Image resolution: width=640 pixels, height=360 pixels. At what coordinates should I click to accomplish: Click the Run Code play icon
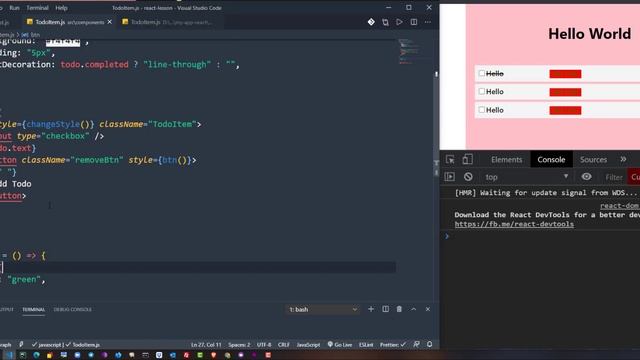click(x=399, y=22)
